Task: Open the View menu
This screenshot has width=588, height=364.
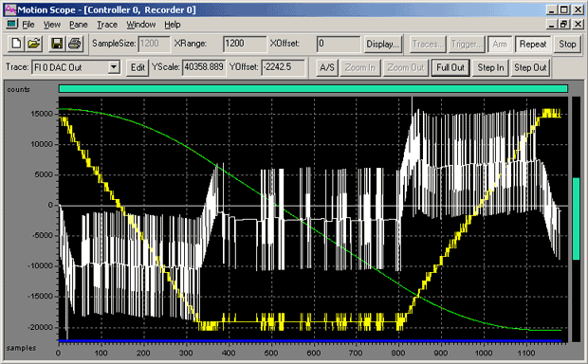Action: pos(52,25)
